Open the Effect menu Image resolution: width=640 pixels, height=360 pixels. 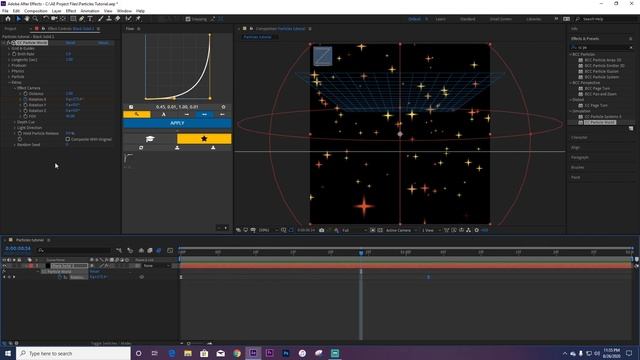tap(71, 11)
